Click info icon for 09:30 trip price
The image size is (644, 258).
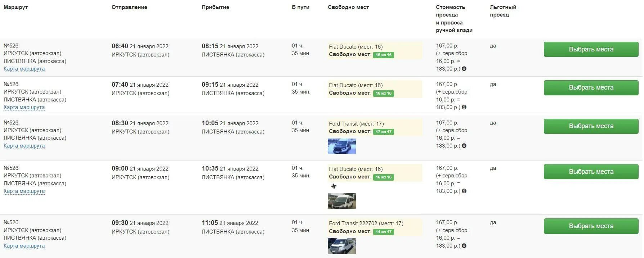464,246
